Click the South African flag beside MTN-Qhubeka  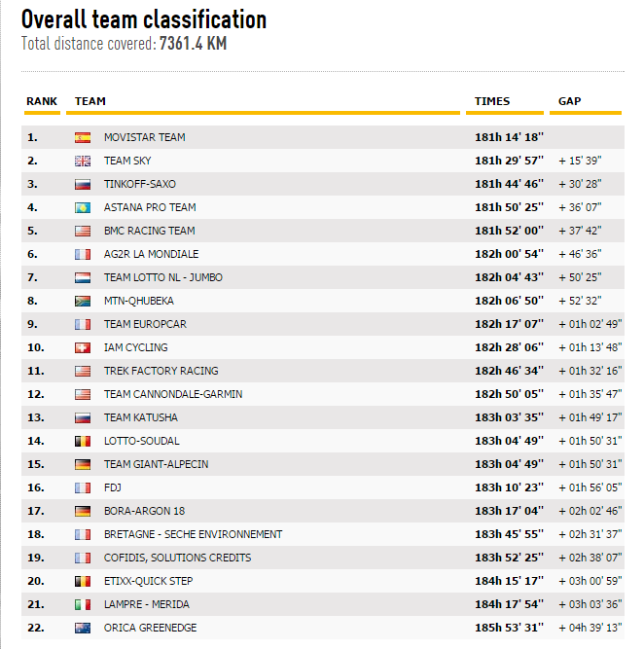click(x=83, y=301)
